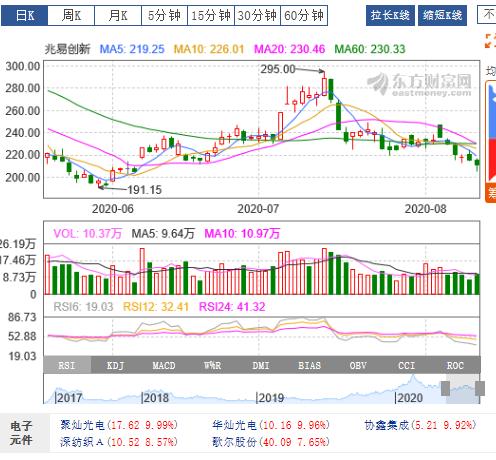Click the 2020-06 date axis label
This screenshot has width=496, height=460.
113,209
